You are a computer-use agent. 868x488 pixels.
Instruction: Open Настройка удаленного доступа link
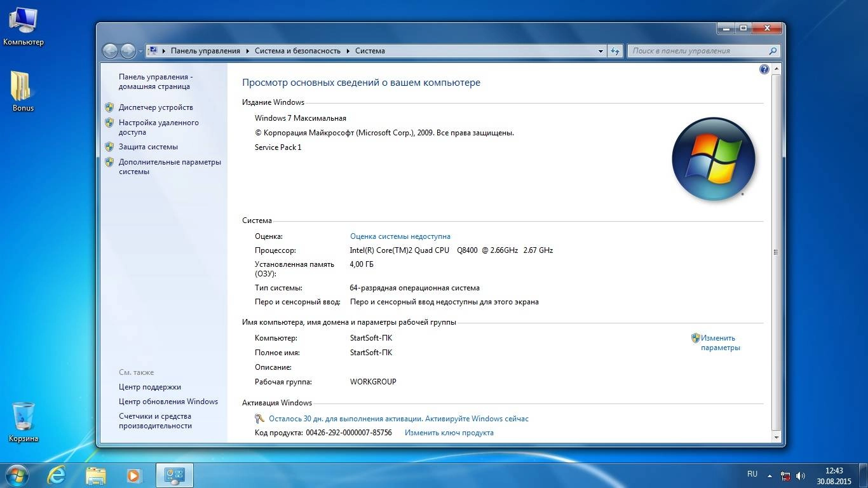pos(159,127)
